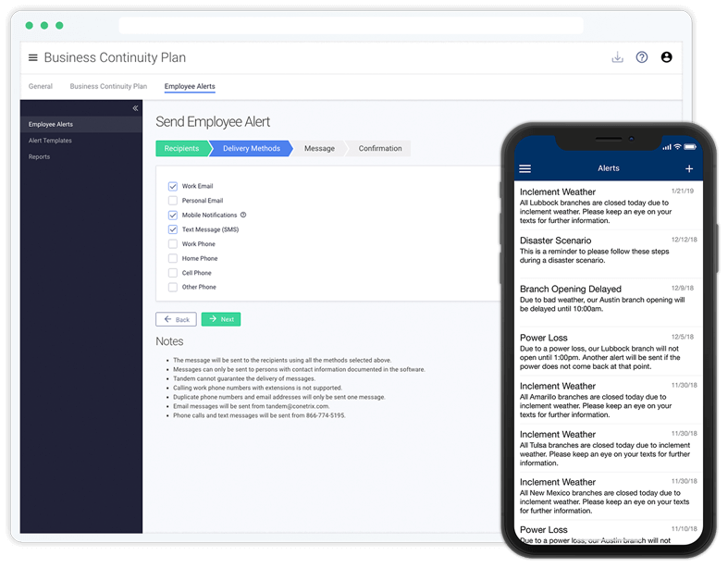Uncheck Text Message (SMS) checkbox

pyautogui.click(x=173, y=229)
